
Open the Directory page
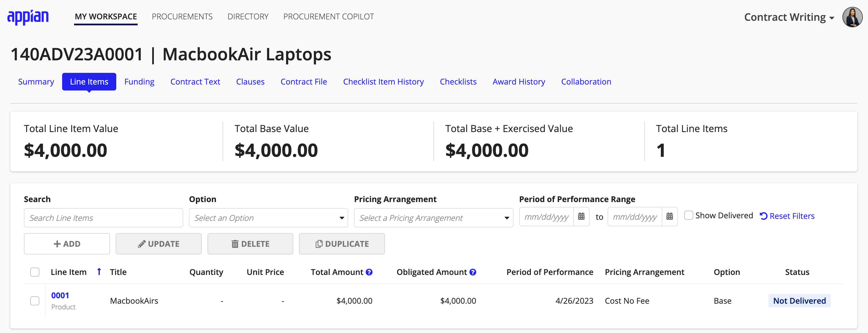[x=248, y=17]
